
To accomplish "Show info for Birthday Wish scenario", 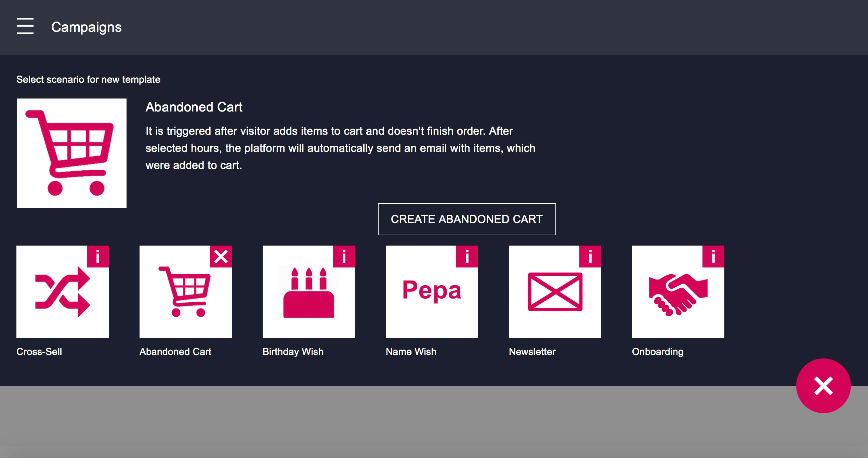I will [x=344, y=257].
